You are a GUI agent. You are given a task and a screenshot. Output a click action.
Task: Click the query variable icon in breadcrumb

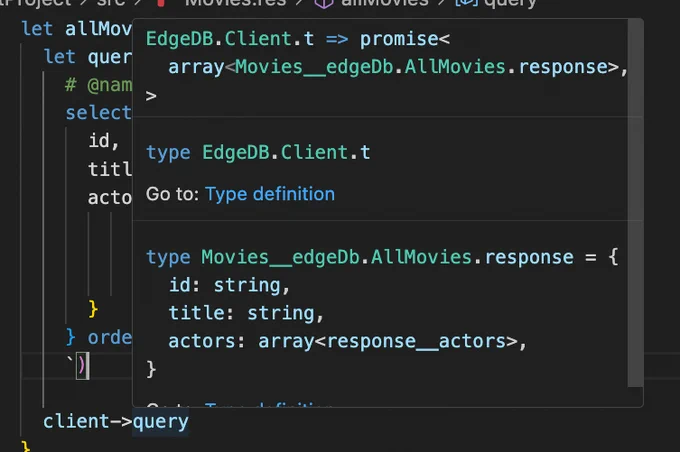point(466,3)
